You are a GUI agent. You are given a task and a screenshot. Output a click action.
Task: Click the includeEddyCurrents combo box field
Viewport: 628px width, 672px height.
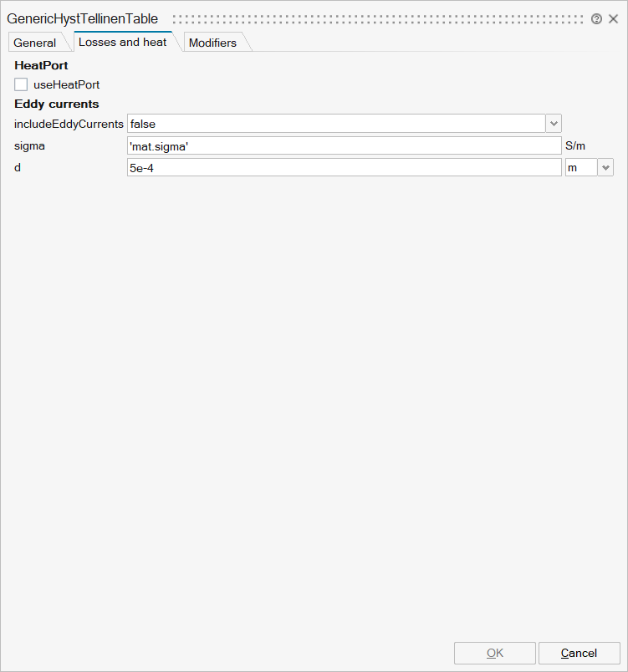click(335, 124)
